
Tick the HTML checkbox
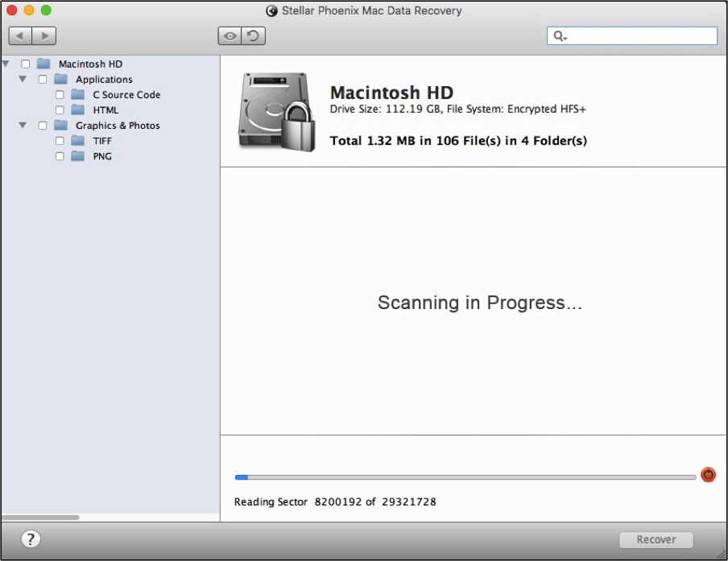tap(60, 110)
